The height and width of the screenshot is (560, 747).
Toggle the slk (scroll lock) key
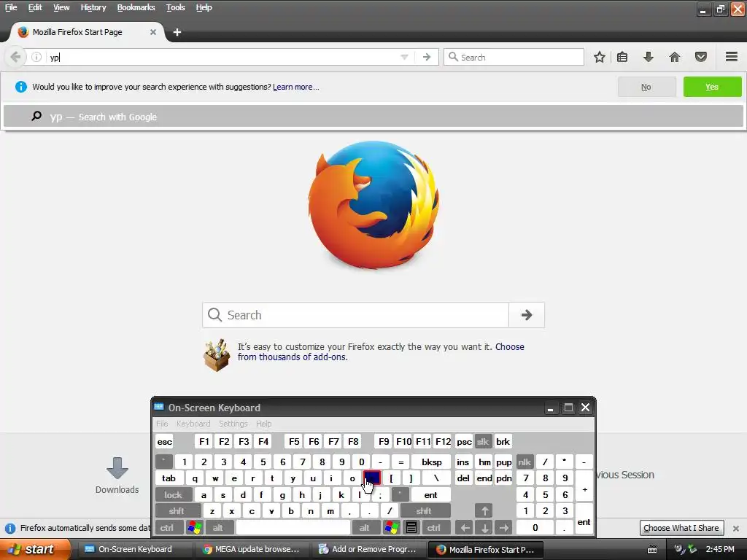point(483,441)
